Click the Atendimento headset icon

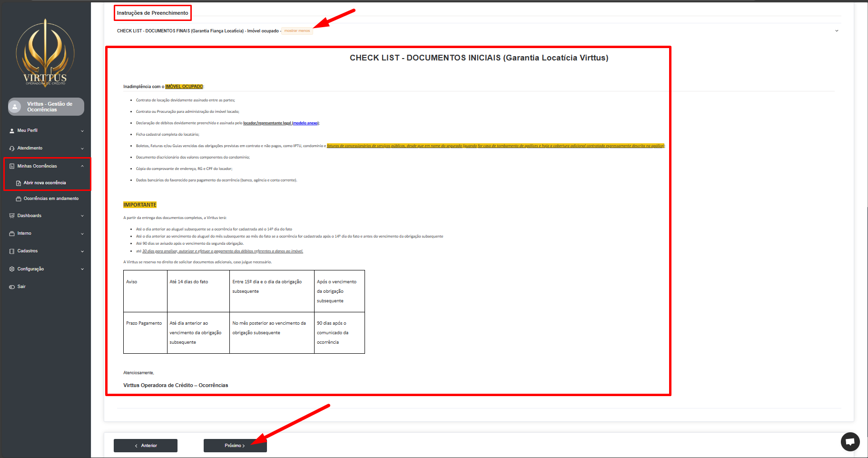pos(12,149)
